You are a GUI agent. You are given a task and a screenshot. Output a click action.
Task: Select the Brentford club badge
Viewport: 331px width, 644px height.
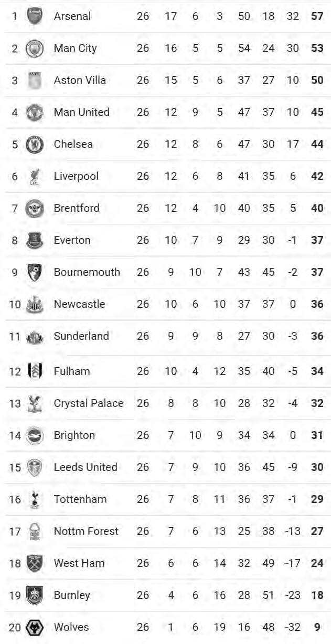tap(35, 208)
